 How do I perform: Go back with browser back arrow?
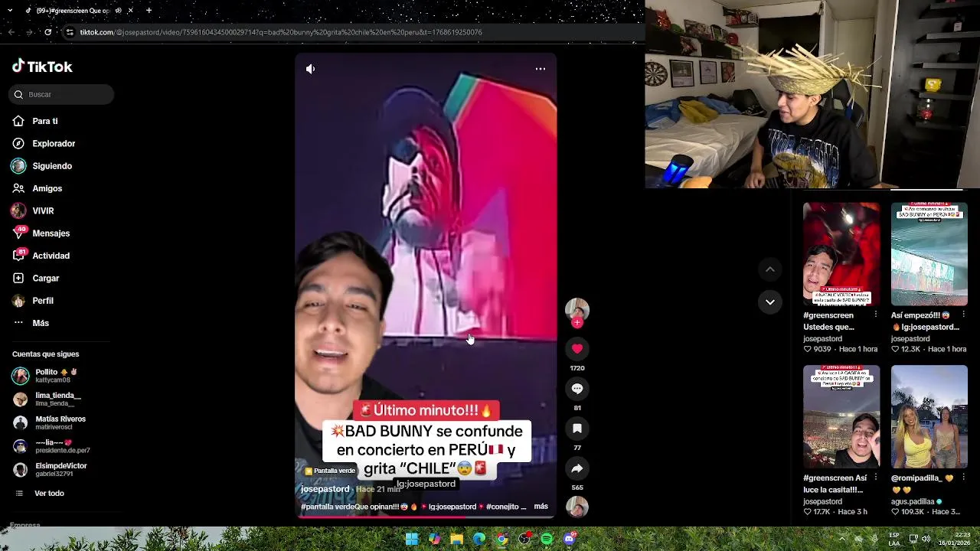click(11, 32)
